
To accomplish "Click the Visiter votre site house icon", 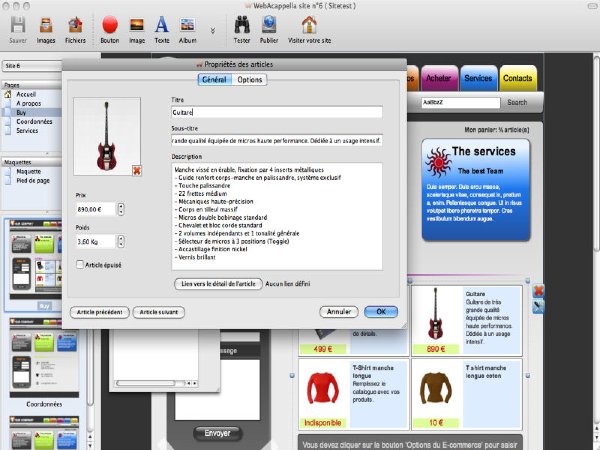I will [309, 25].
